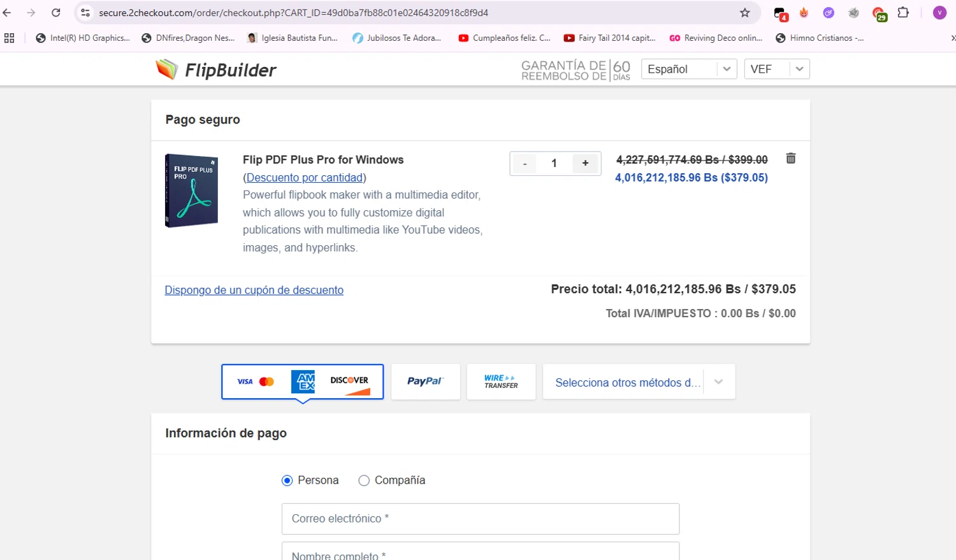Image resolution: width=956 pixels, height=560 pixels.
Task: Decrease quantity with the minus button
Action: pyautogui.click(x=525, y=164)
